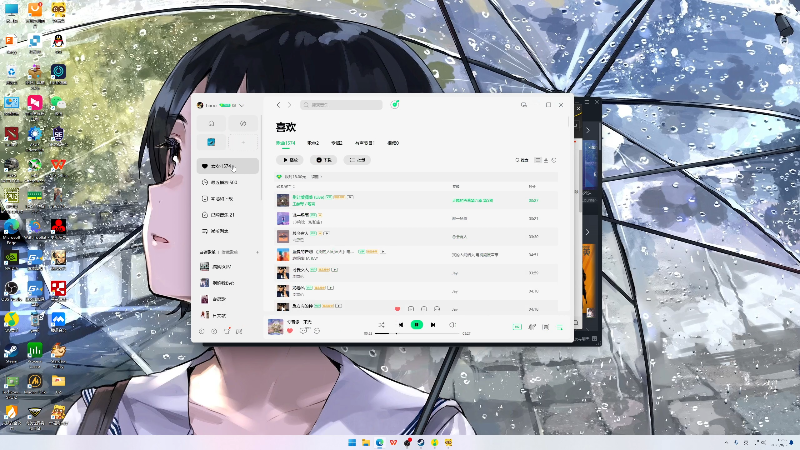The height and width of the screenshot is (450, 800).
Task: Switch to the songs tab under 喜欢
Action: [286, 143]
